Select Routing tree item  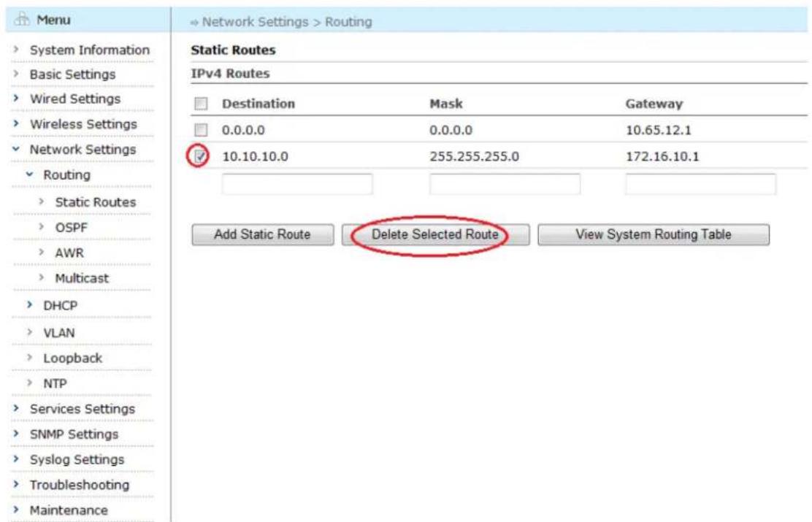click(66, 175)
